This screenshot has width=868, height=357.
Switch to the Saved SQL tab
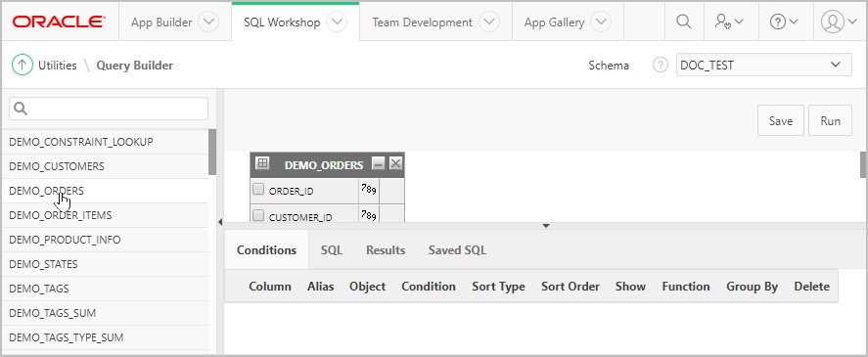point(457,250)
